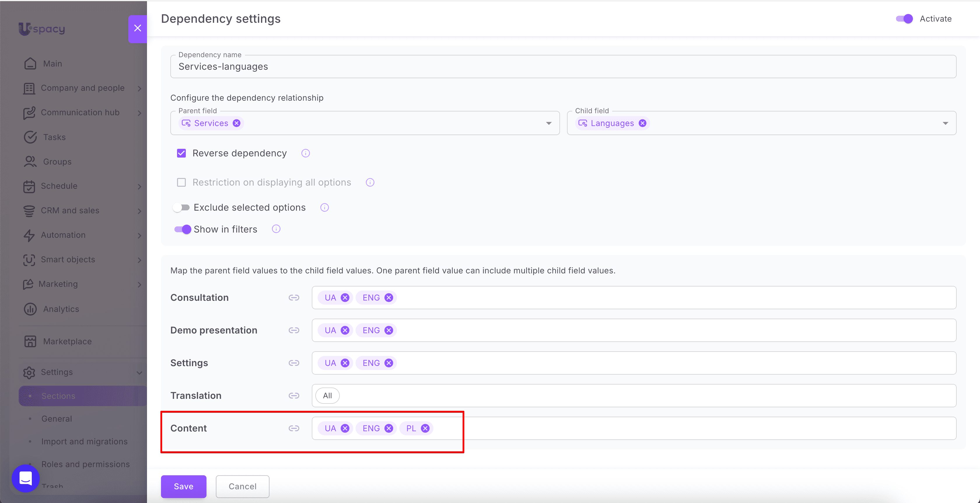
Task: Remove the PL tag from Content row
Action: click(425, 428)
